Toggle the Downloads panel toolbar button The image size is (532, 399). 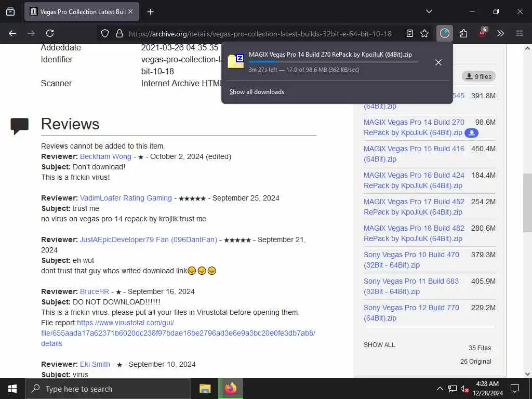tap(445, 33)
